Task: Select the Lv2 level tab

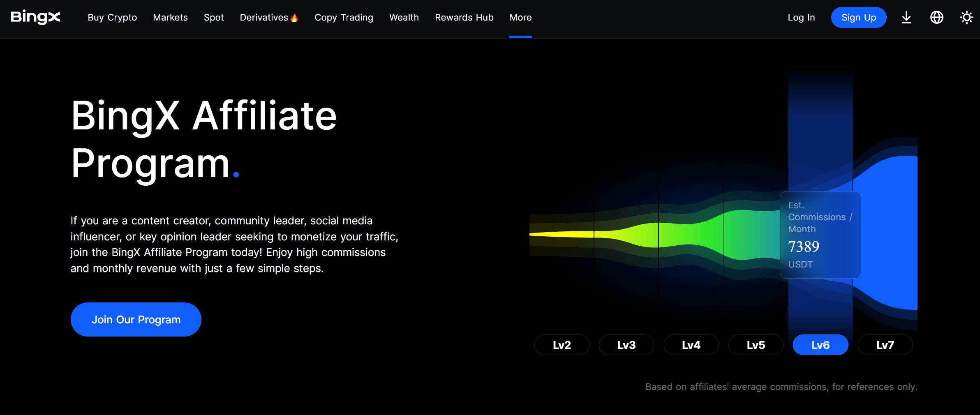Action: point(562,345)
